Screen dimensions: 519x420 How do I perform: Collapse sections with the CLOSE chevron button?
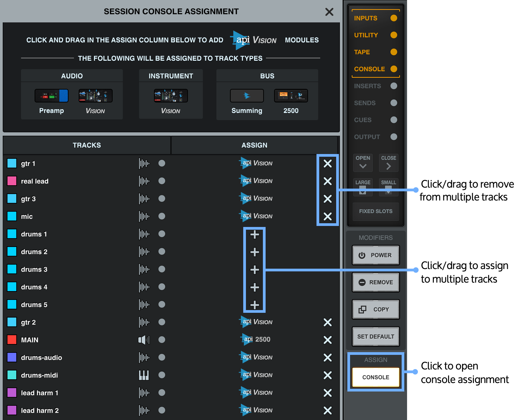pyautogui.click(x=388, y=163)
